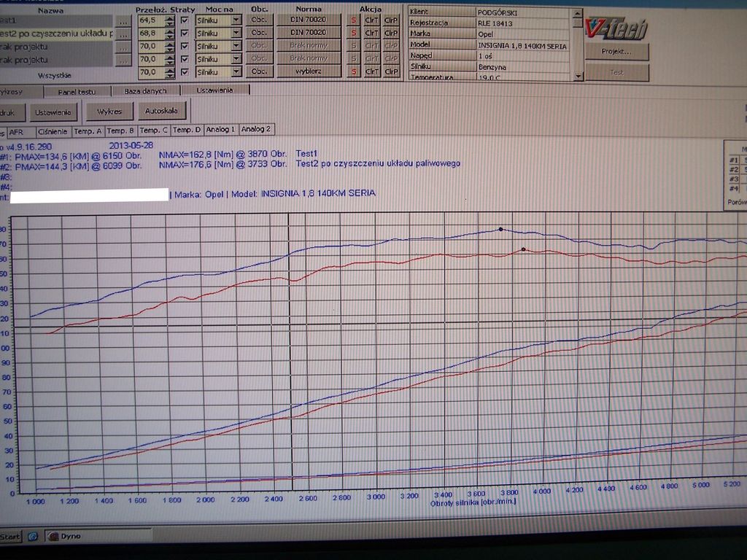Click the red S button in the Wszystkie row
This screenshot has height=560, width=747.
pos(354,71)
